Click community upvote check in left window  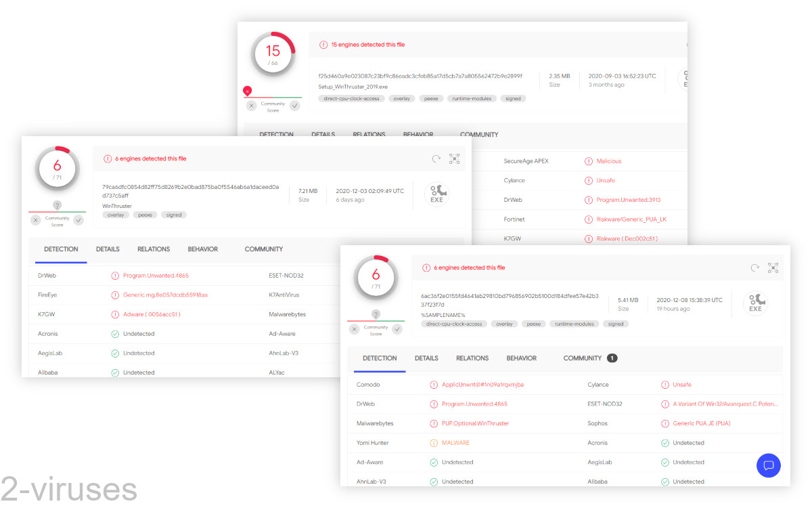point(78,220)
